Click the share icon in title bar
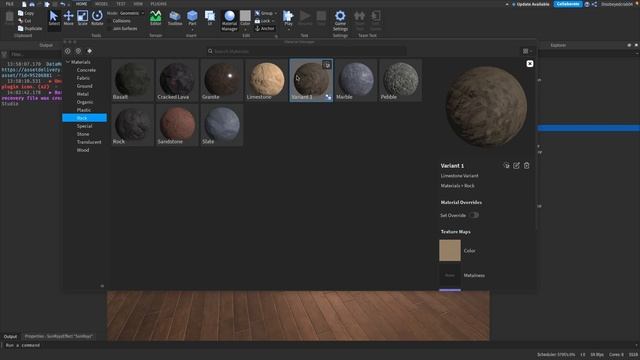The image size is (640, 360). coord(594,4)
